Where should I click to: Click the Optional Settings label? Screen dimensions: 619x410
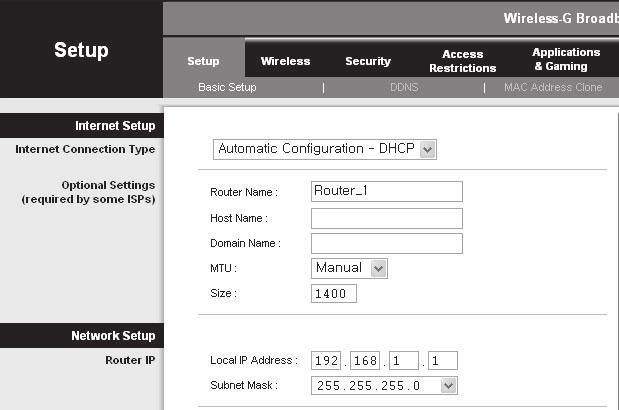click(88, 192)
